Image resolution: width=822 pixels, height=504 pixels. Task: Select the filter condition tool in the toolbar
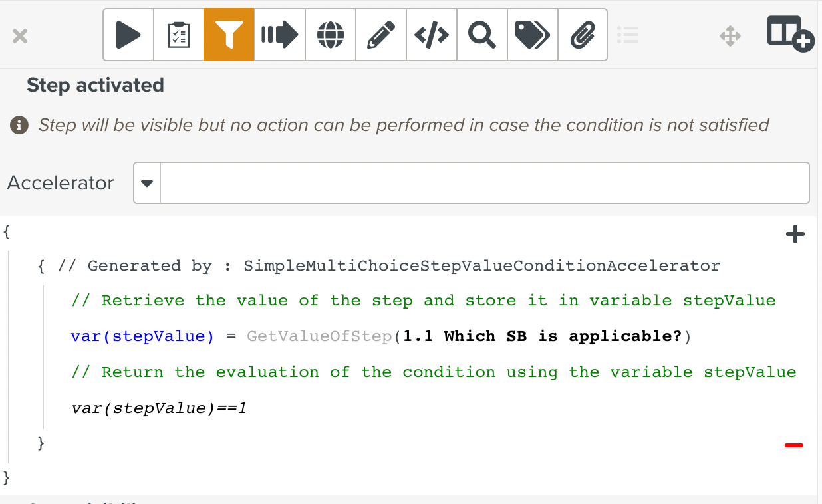tap(229, 34)
